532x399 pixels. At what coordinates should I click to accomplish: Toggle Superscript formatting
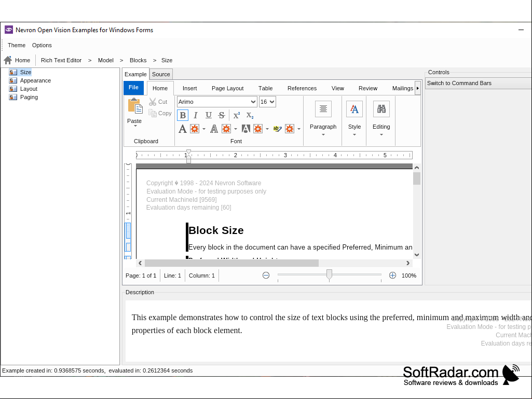237,115
